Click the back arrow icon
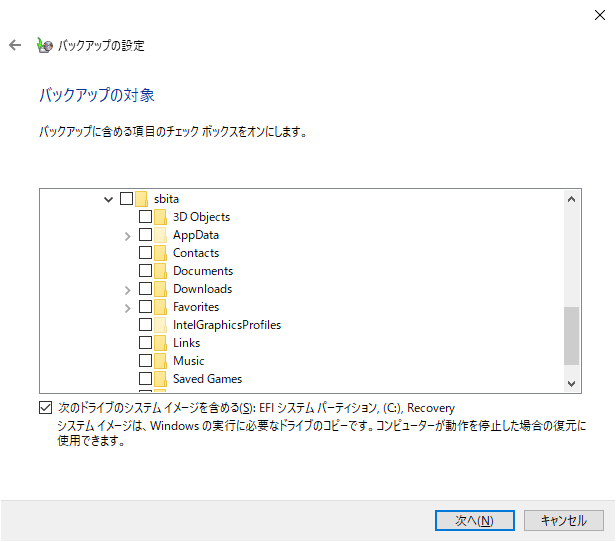Screen dimensions: 616x542 pyautogui.click(x=15, y=45)
